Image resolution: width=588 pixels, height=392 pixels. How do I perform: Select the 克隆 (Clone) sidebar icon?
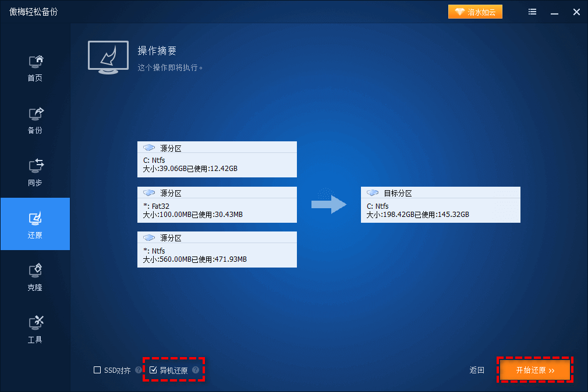click(x=35, y=276)
